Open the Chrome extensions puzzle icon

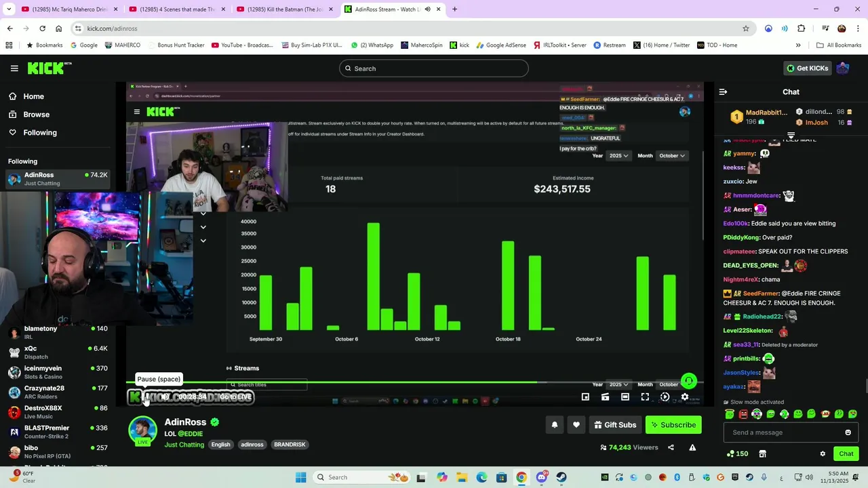[x=801, y=28]
